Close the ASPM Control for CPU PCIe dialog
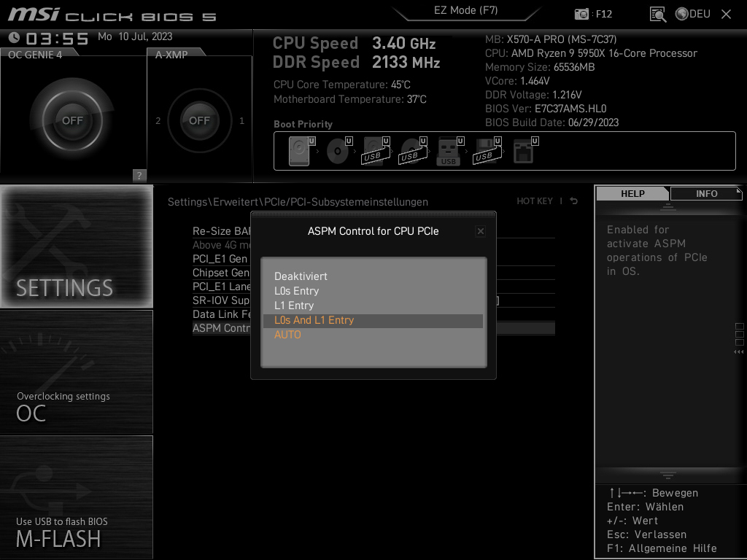The height and width of the screenshot is (560, 747). click(481, 231)
